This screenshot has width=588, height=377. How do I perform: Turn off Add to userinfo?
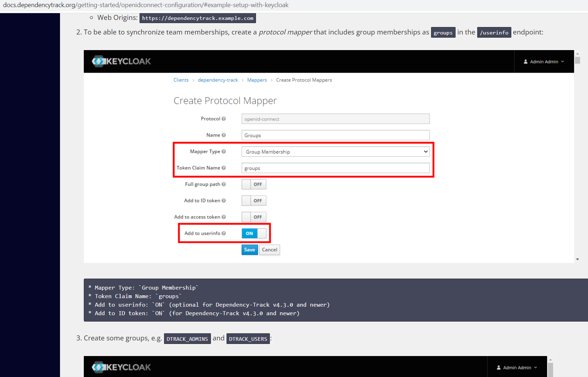pyautogui.click(x=254, y=233)
